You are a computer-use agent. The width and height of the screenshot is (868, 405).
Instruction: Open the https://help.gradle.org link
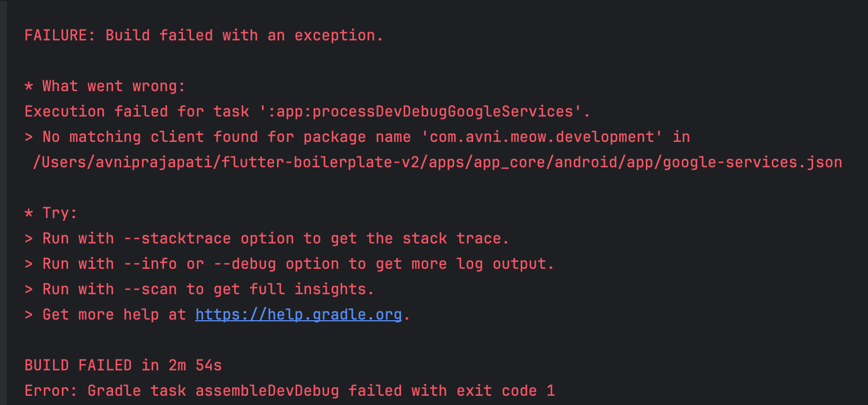point(298,314)
